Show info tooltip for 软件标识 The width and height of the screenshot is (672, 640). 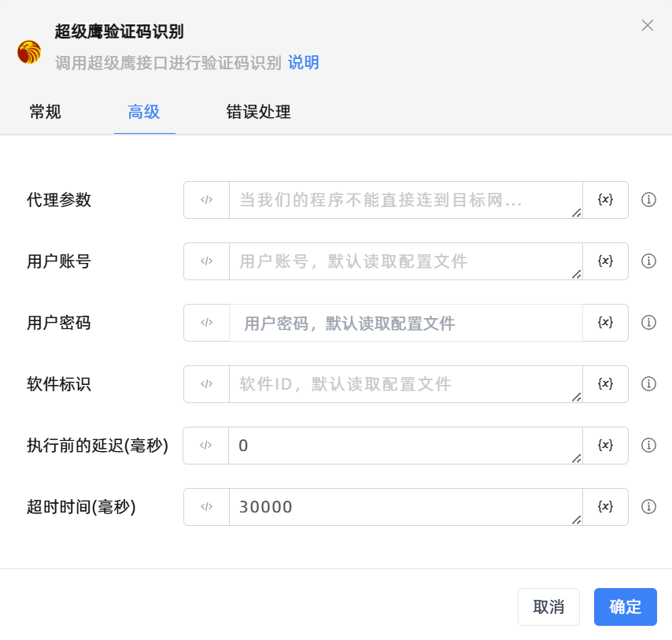(648, 383)
